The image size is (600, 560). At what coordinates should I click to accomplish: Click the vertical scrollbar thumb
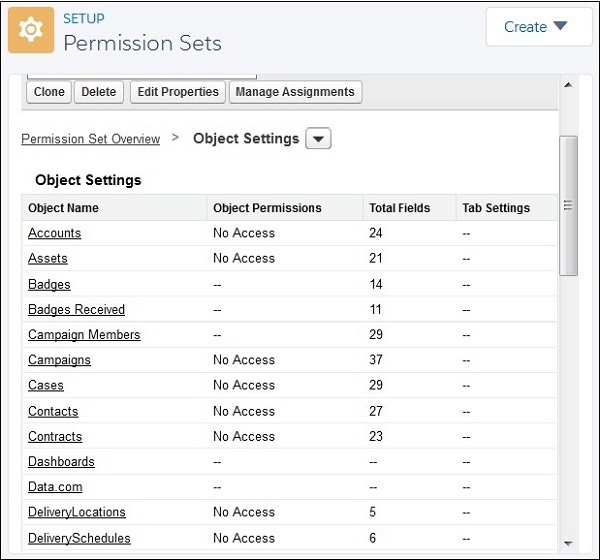[568, 205]
